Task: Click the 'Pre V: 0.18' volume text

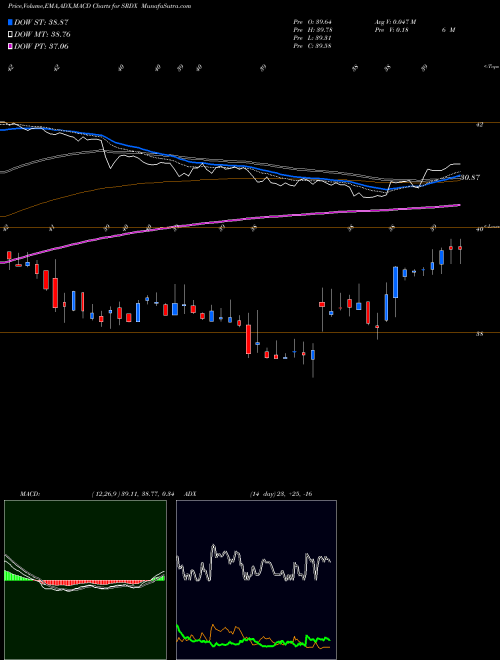Action: click(x=391, y=30)
